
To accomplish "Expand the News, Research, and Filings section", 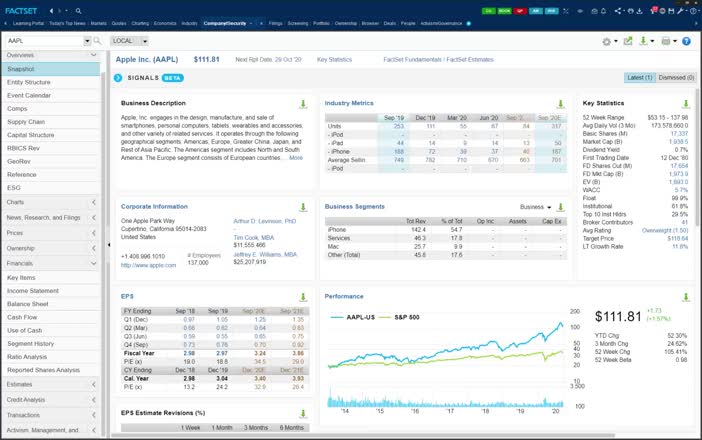I will [x=94, y=218].
